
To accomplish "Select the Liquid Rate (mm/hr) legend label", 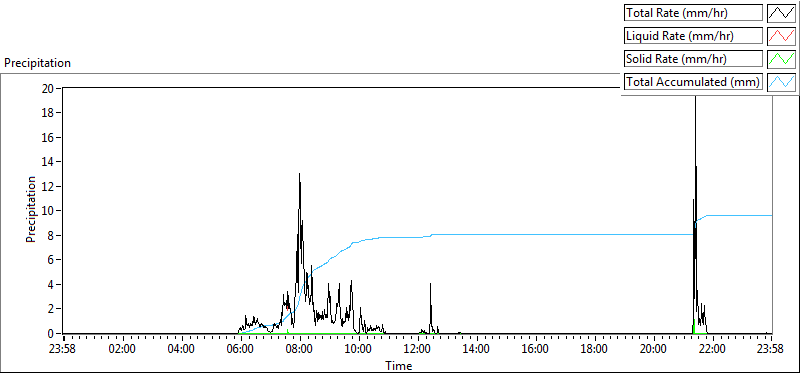I will (693, 36).
